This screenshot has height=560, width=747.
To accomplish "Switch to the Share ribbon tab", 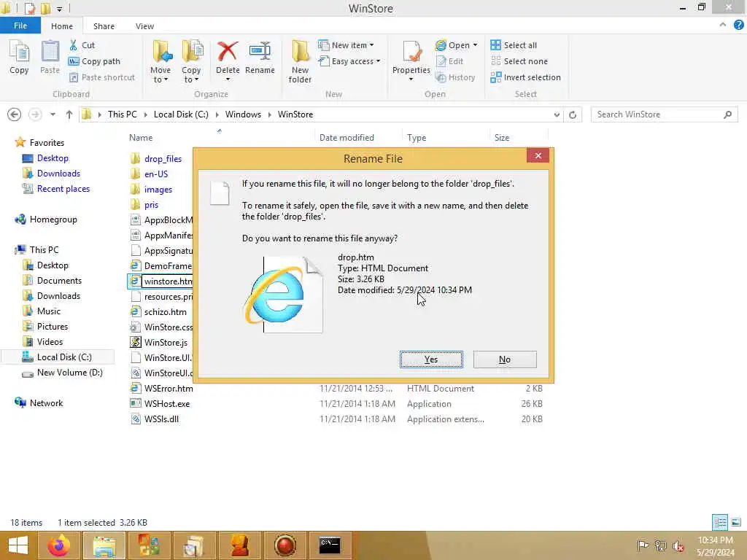I will [x=104, y=26].
